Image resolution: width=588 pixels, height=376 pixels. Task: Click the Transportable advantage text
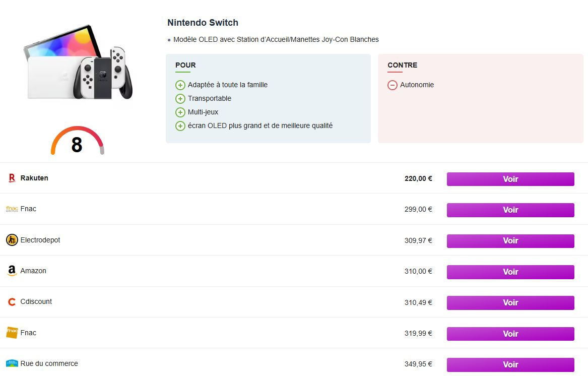coord(210,98)
